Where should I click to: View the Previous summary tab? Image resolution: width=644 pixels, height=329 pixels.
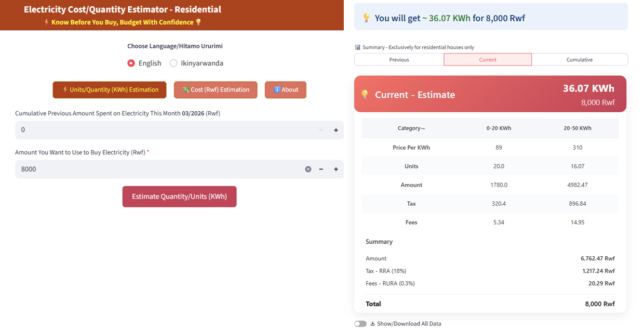(x=399, y=60)
